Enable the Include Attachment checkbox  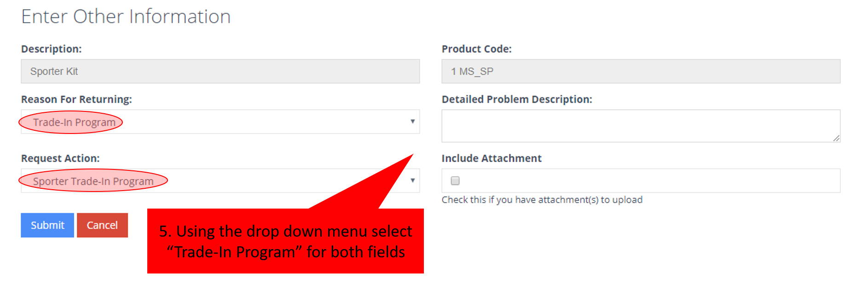[x=455, y=180]
